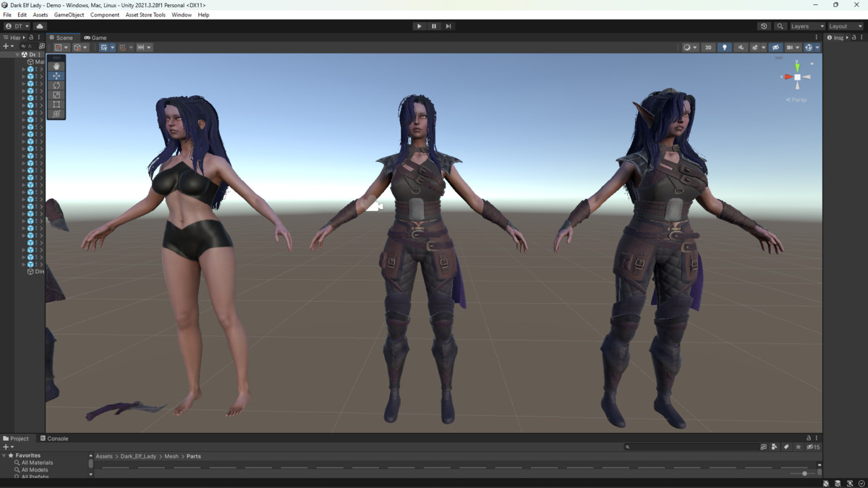Click the Project panel search field
Viewport: 868px width, 488px height.
tap(691, 447)
